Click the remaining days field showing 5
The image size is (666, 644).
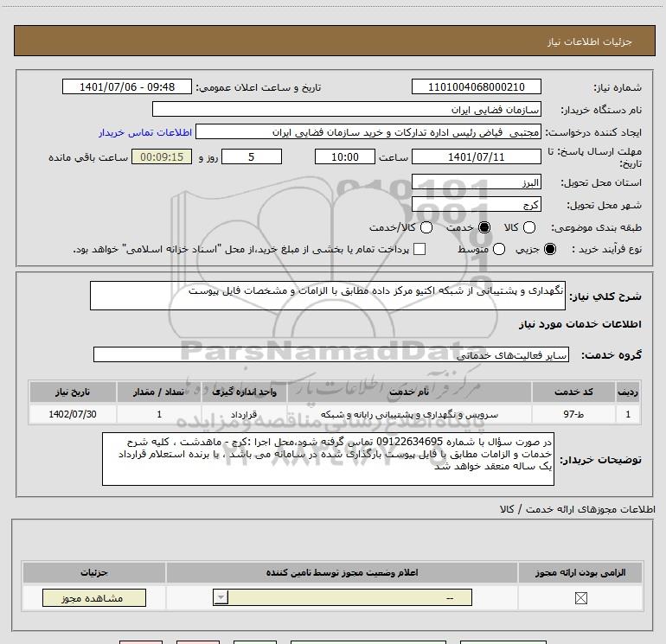pos(252,156)
